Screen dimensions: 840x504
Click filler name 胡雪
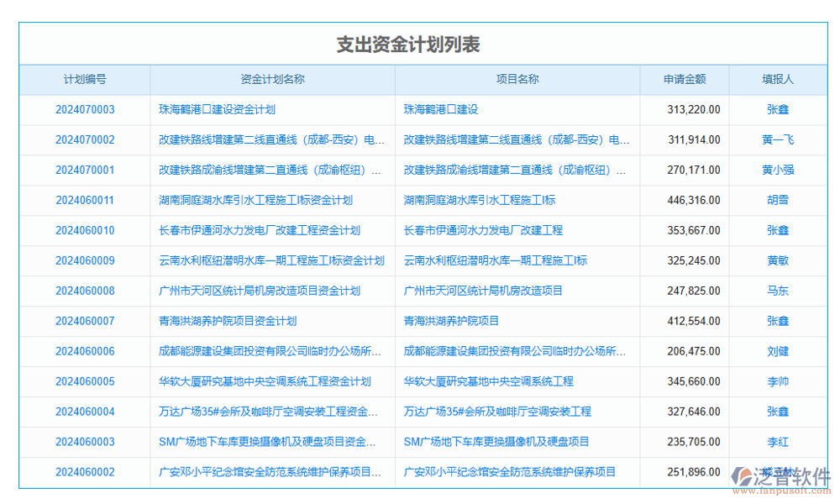pos(777,200)
